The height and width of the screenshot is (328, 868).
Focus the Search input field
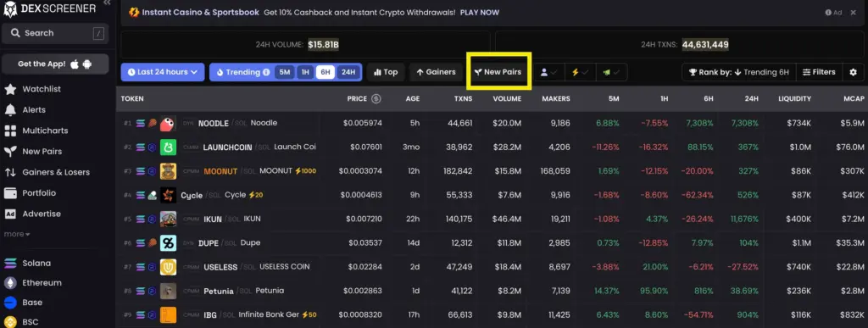coord(55,33)
